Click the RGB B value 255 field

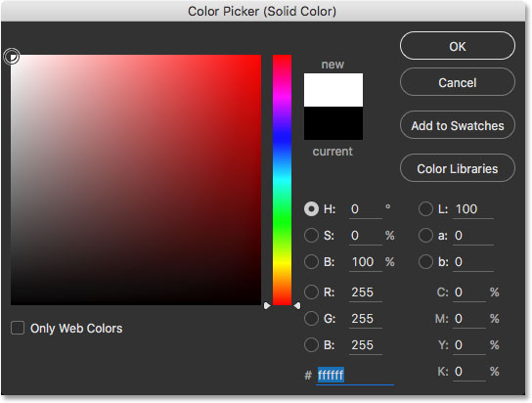click(x=366, y=345)
